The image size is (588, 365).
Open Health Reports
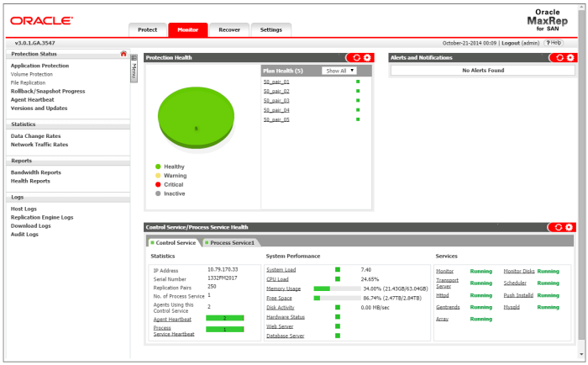pyautogui.click(x=30, y=181)
